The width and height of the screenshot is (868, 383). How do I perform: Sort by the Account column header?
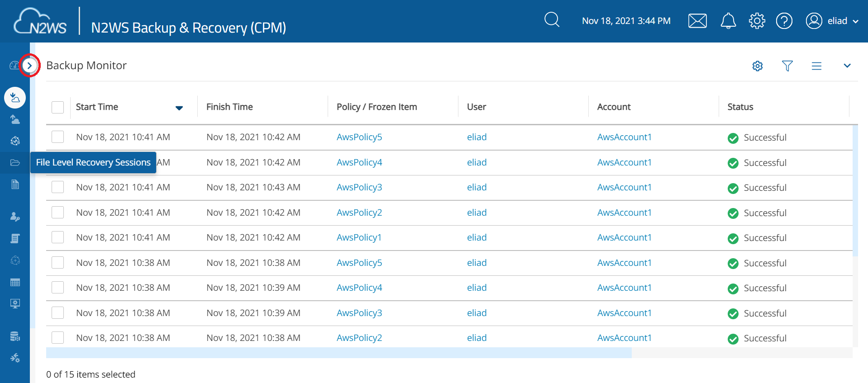click(614, 107)
